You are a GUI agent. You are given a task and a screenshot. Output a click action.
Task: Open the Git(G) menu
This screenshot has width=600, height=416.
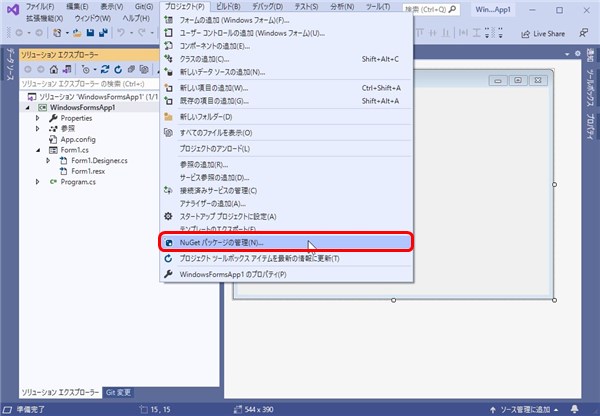click(x=144, y=7)
